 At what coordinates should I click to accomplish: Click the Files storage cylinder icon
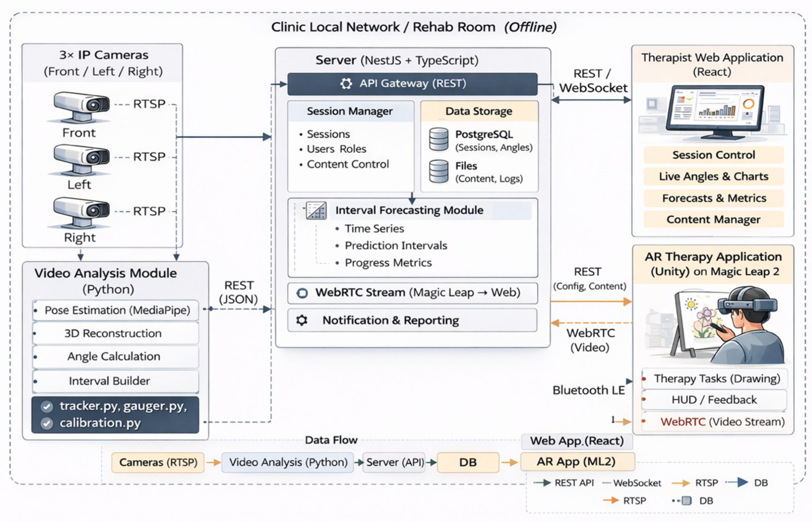[438, 171]
